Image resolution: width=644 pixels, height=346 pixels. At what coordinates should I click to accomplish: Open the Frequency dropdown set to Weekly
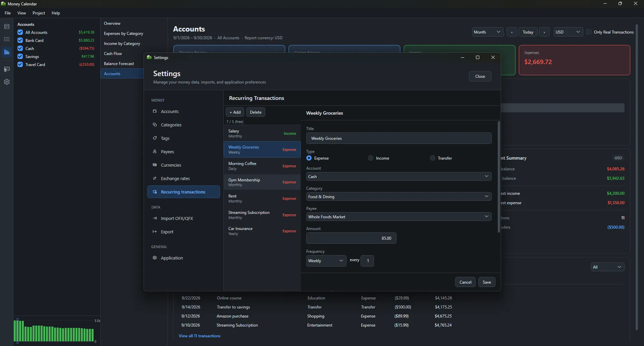[x=326, y=261]
